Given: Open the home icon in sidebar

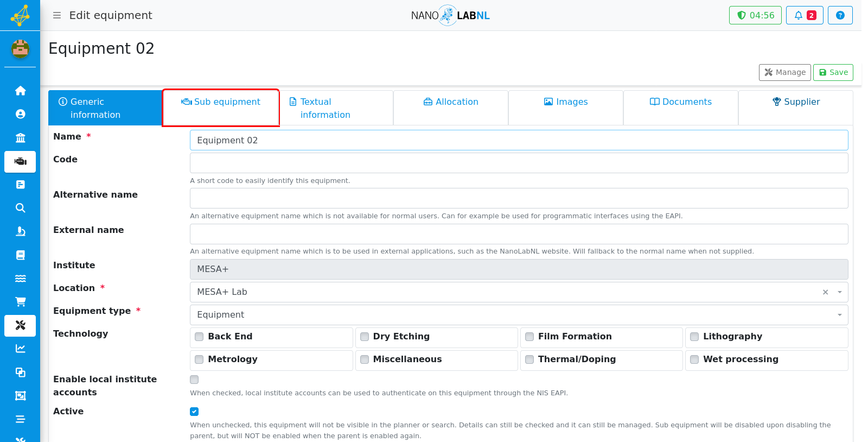Looking at the screenshot, I should tap(20, 91).
